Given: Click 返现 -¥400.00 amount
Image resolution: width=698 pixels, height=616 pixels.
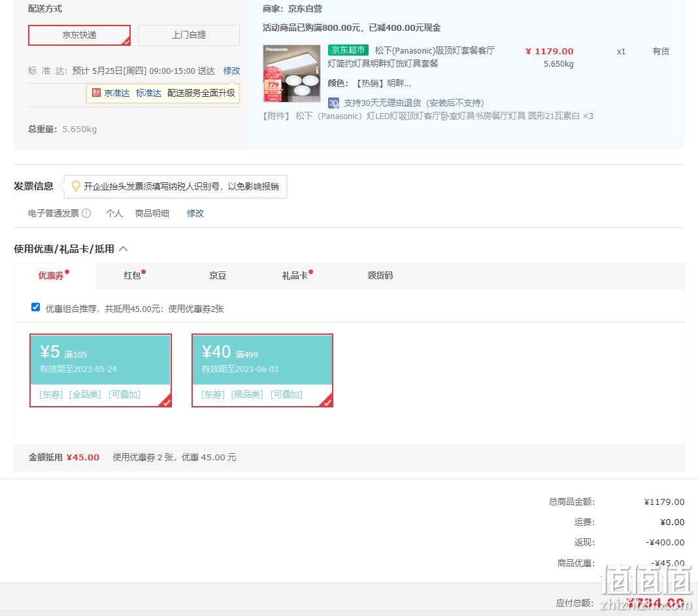Looking at the screenshot, I should (x=665, y=543).
